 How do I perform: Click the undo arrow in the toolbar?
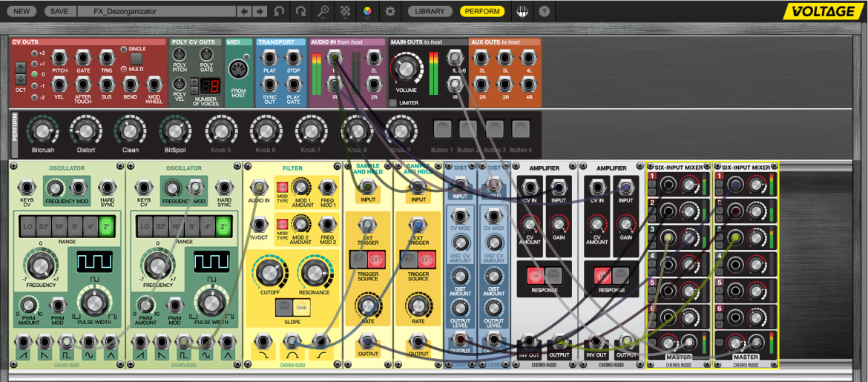click(279, 11)
